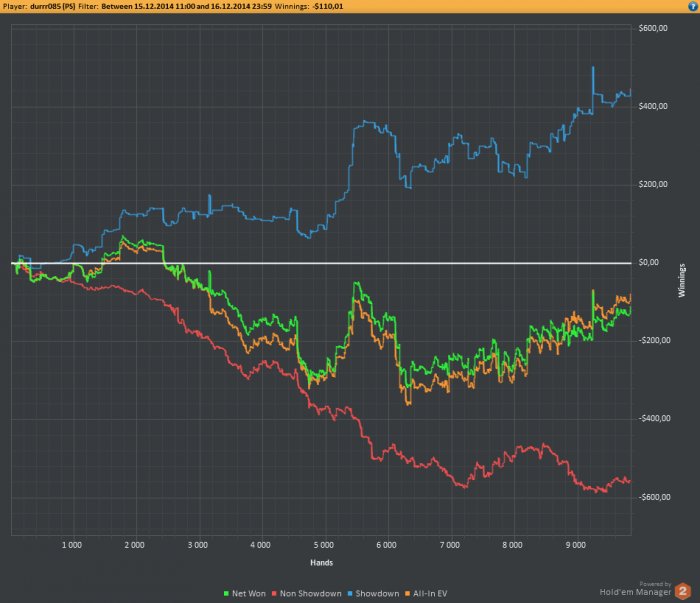Screen dimensions: 700x603
Task: Toggle the red Non Showdown legend square
Action: tap(274, 594)
